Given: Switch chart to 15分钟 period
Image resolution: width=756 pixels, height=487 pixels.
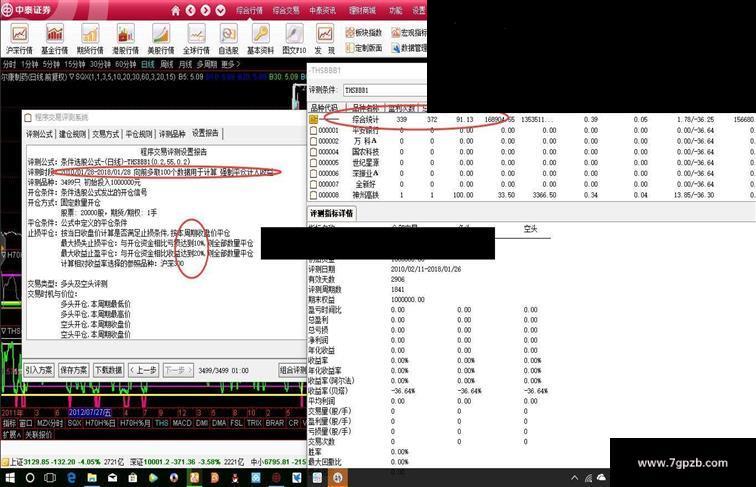Looking at the screenshot, I should tap(75, 64).
